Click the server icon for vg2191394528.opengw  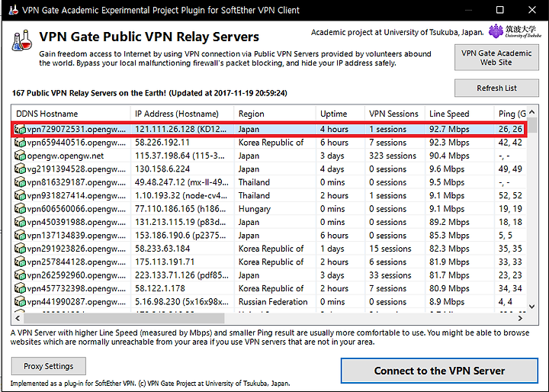[x=20, y=169]
